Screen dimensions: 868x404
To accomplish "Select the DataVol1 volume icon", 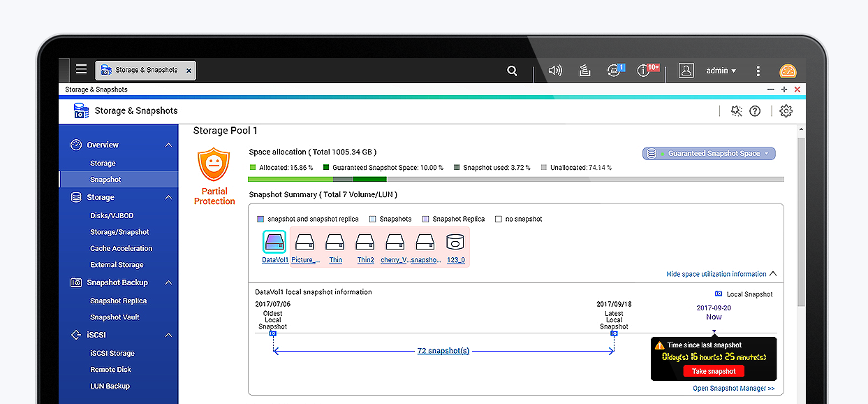I will [274, 242].
